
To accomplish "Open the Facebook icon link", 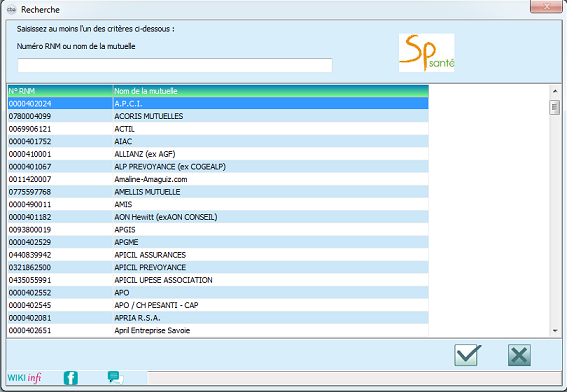I will click(71, 378).
